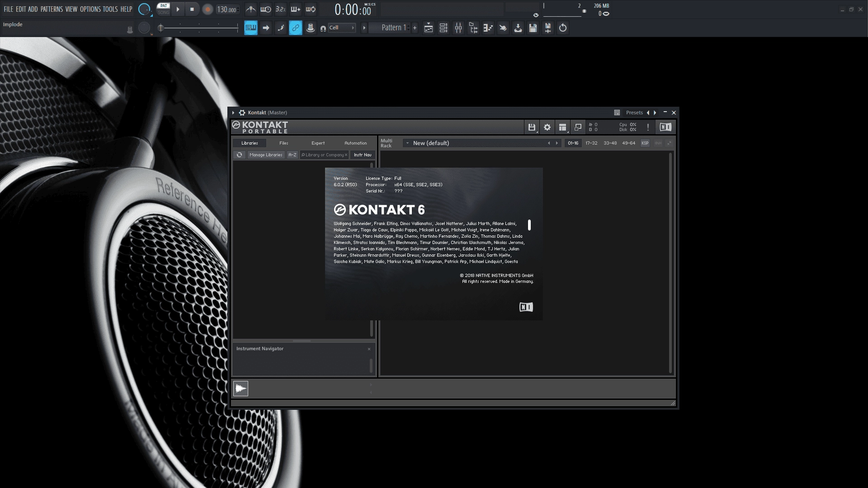Open the EDIT menu
Viewport: 868px width, 488px height.
[21, 9]
